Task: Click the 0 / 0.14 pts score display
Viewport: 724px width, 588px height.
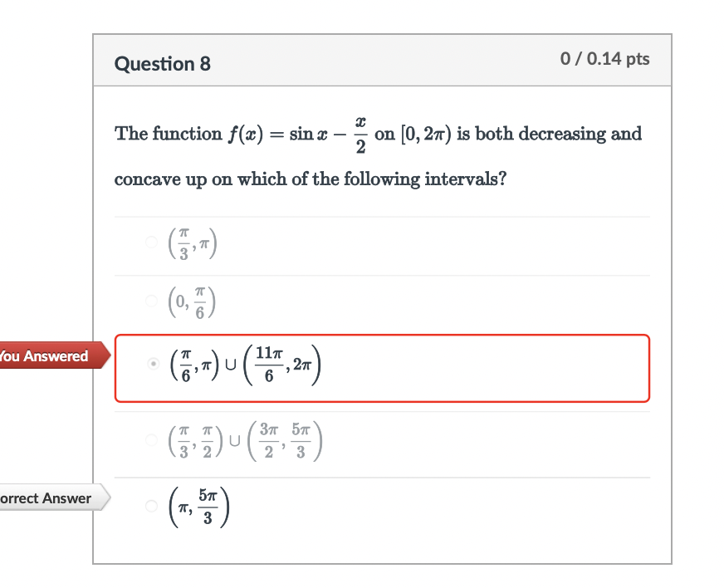Action: click(607, 60)
